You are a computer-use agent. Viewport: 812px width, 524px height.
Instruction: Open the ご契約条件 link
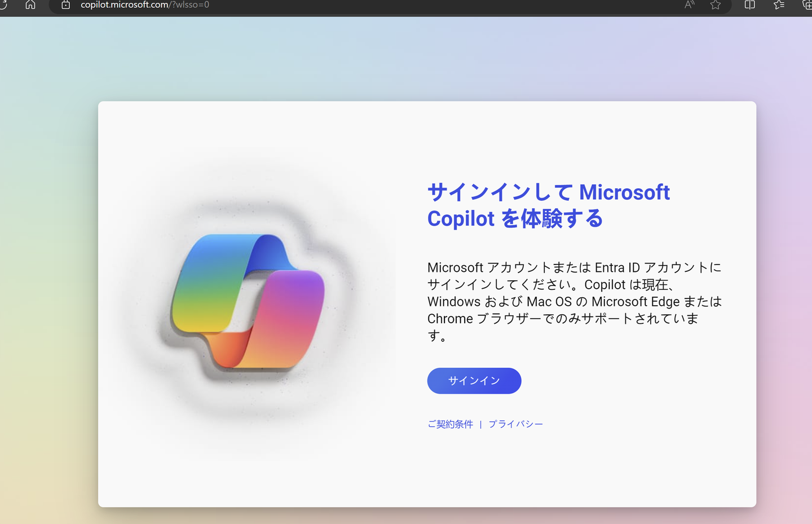tap(451, 424)
